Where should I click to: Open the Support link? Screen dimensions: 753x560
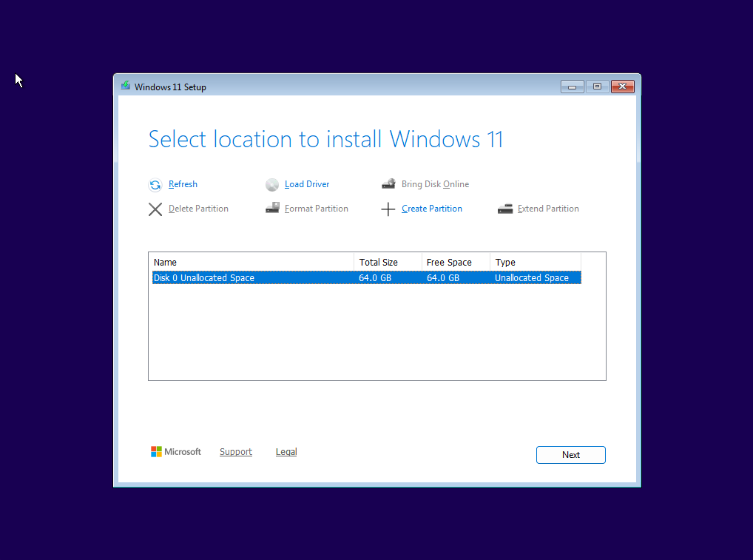pos(236,451)
